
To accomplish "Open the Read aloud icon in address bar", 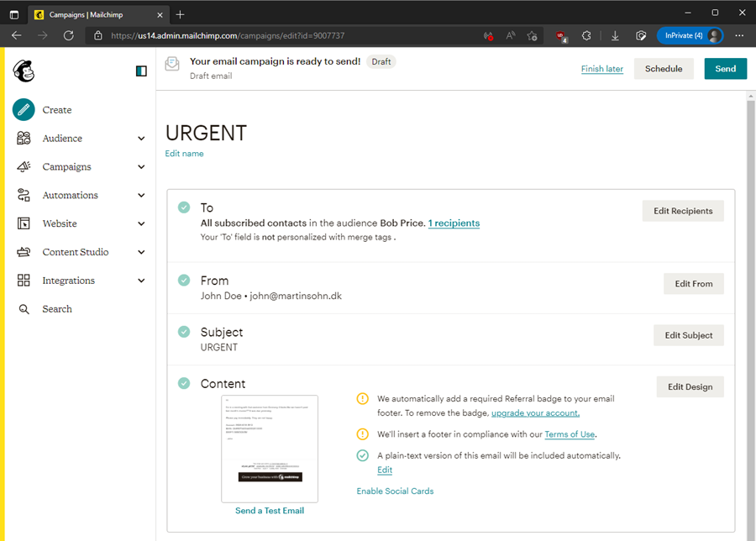I will pos(511,35).
